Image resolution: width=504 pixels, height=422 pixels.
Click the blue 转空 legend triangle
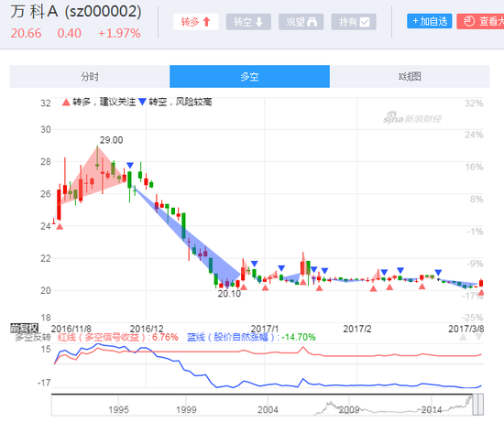(142, 103)
